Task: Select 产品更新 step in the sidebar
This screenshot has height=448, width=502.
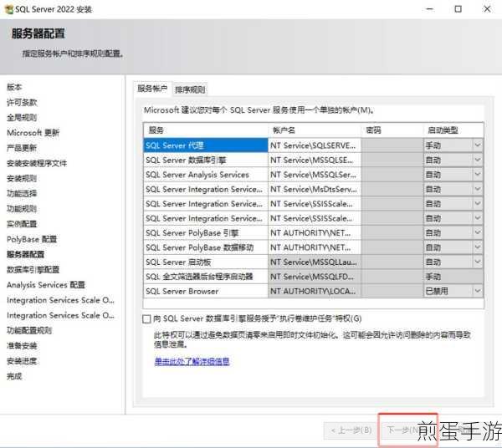Action: click(x=22, y=148)
